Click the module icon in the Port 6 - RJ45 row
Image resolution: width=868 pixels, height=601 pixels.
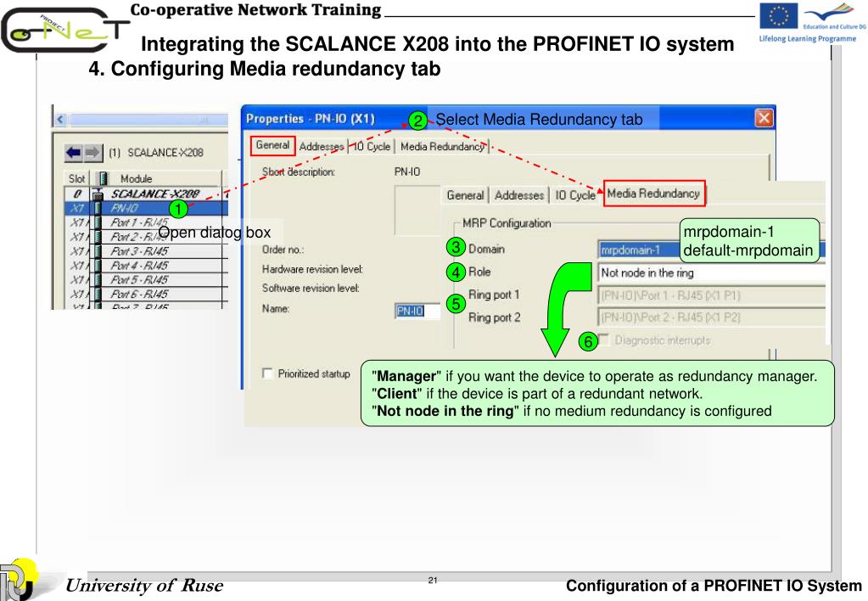[x=98, y=294]
